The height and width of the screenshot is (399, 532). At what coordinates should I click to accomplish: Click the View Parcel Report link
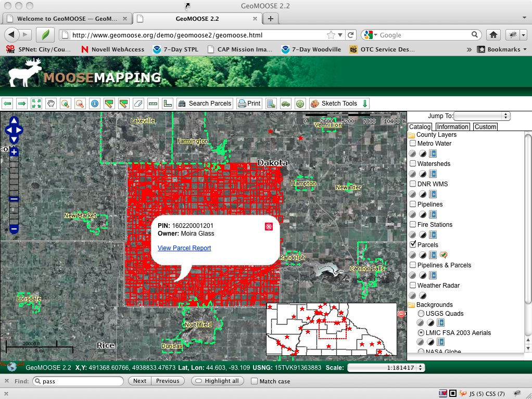coord(184,248)
